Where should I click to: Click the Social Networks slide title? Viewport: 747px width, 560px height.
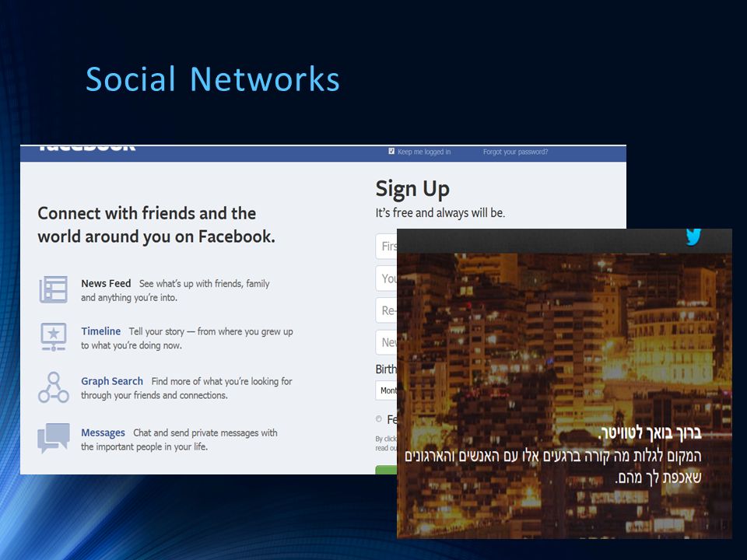point(212,79)
